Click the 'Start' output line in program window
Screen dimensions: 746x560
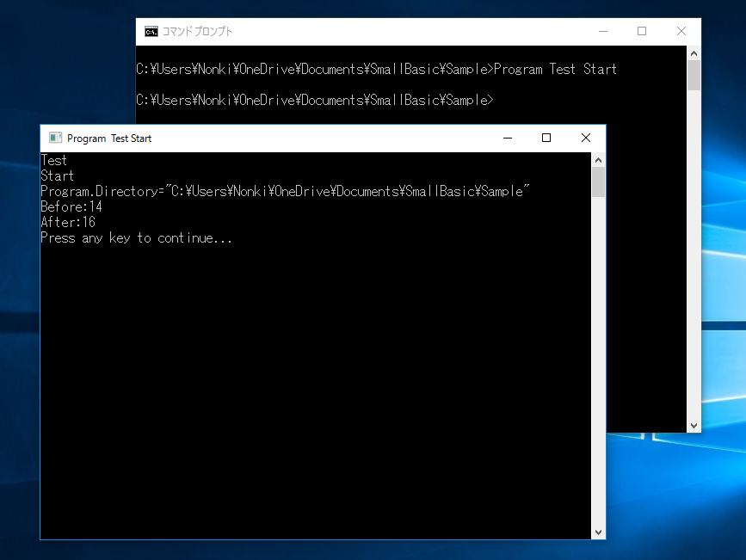(57, 175)
